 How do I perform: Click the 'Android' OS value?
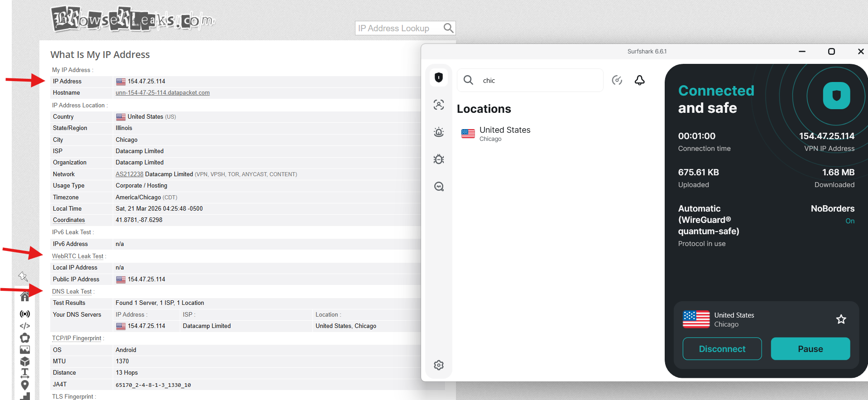tap(126, 350)
